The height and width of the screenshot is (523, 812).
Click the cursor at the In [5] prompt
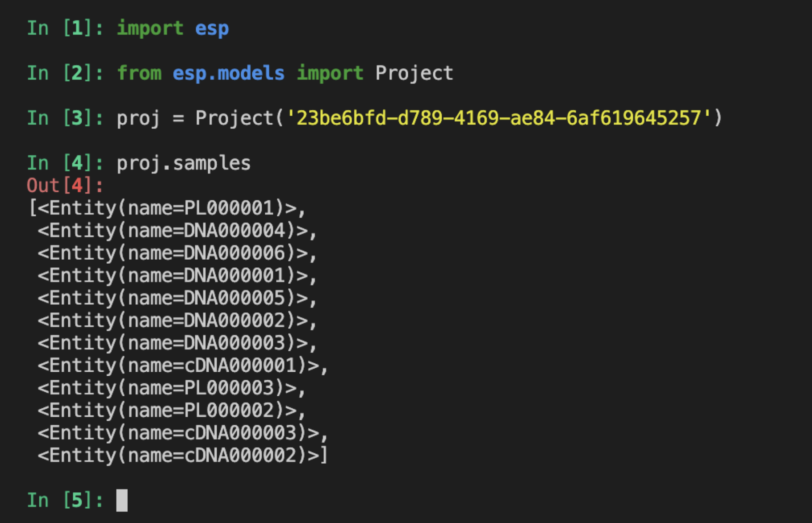click(122, 500)
